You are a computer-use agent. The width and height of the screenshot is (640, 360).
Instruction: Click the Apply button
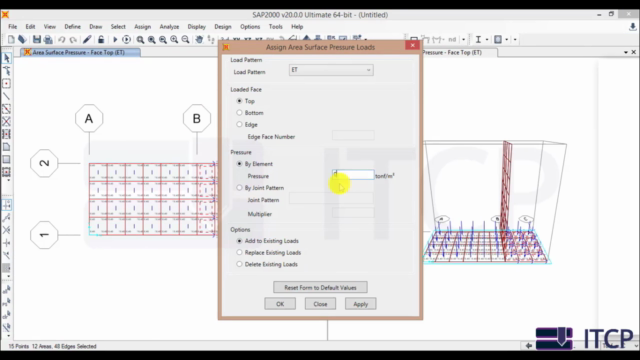(360, 304)
